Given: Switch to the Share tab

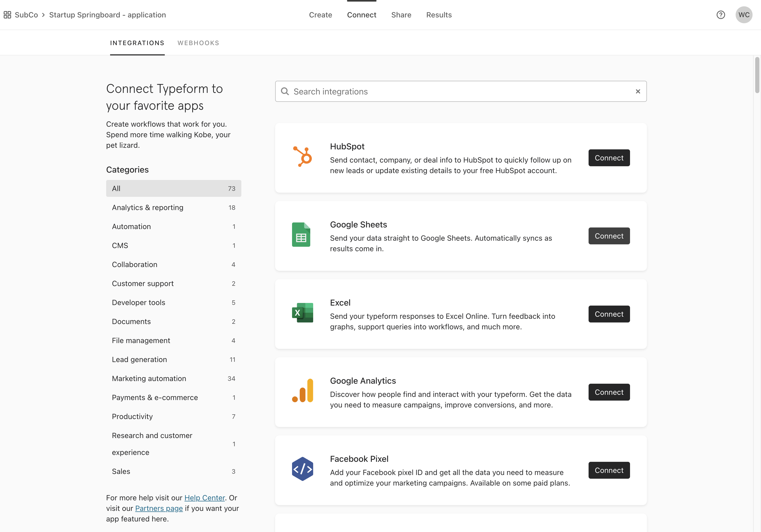Looking at the screenshot, I should pos(401,15).
